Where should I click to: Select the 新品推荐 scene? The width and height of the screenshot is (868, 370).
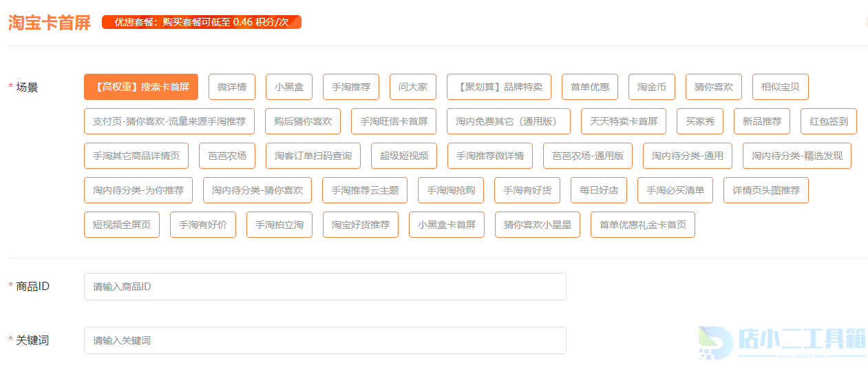762,121
